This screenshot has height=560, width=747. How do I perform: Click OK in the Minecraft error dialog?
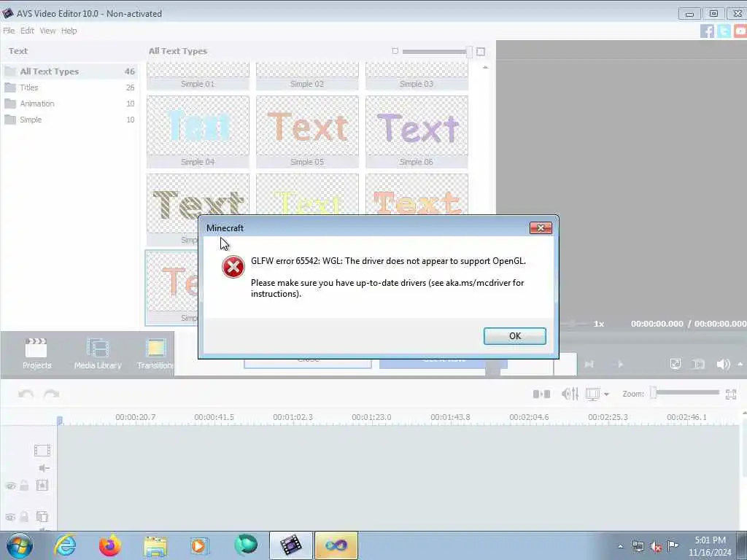coord(514,335)
